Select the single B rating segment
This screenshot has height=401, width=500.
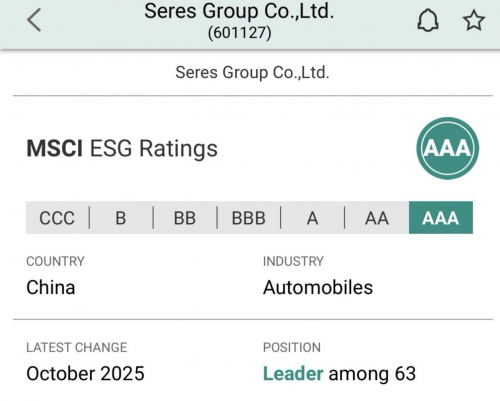pyautogui.click(x=121, y=218)
